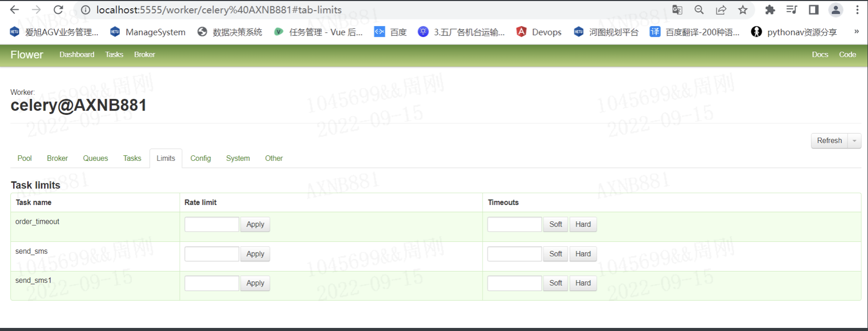The image size is (868, 331).
Task: Switch to the Pool tab
Action: pyautogui.click(x=25, y=158)
